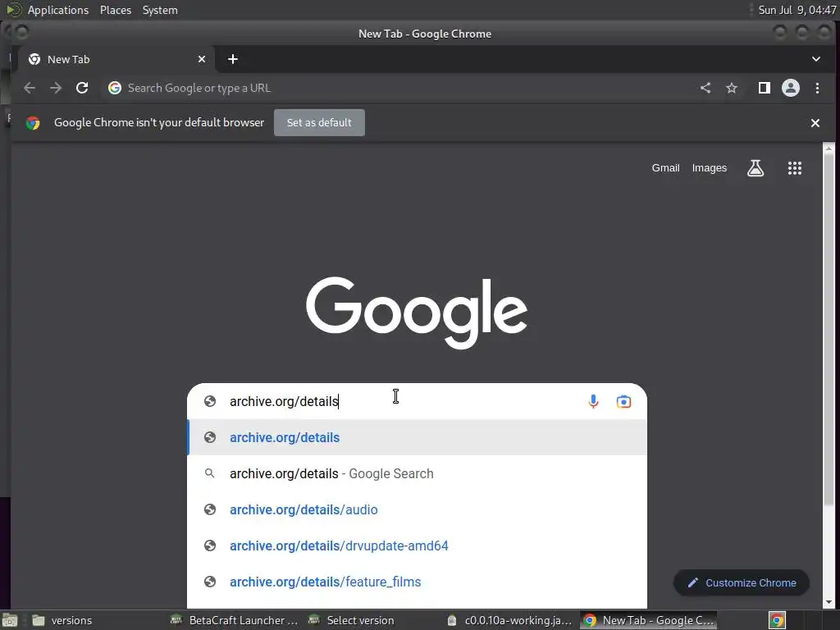Click the Google logo
This screenshot has height=630, width=840.
click(x=417, y=313)
